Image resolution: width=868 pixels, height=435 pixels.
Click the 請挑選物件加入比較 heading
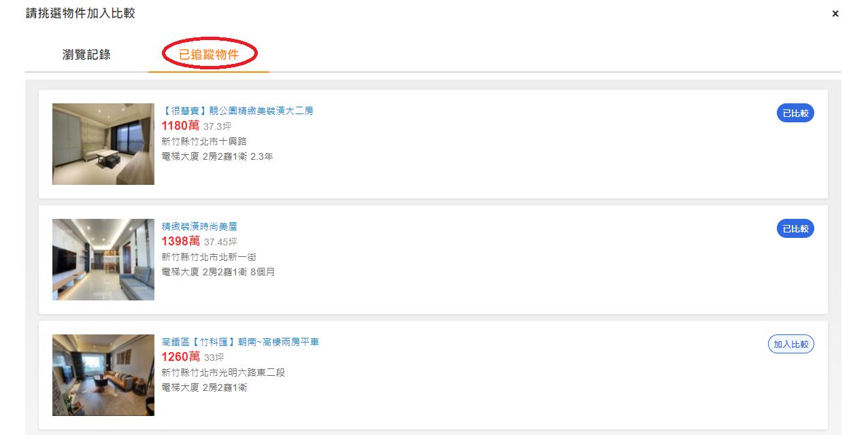(x=80, y=14)
